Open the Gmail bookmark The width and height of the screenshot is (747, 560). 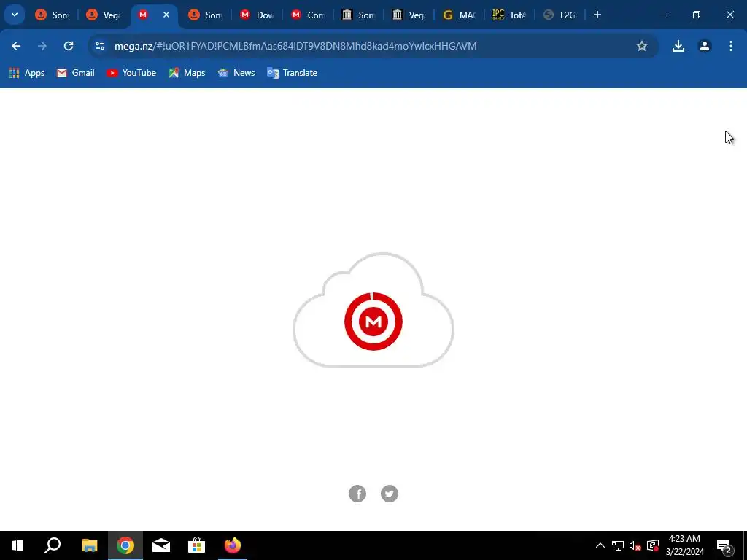point(76,73)
